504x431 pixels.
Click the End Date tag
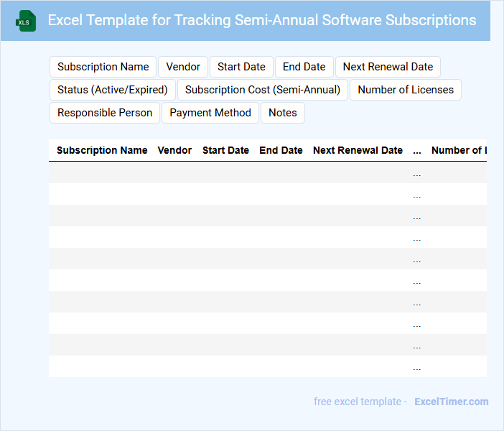tap(304, 67)
